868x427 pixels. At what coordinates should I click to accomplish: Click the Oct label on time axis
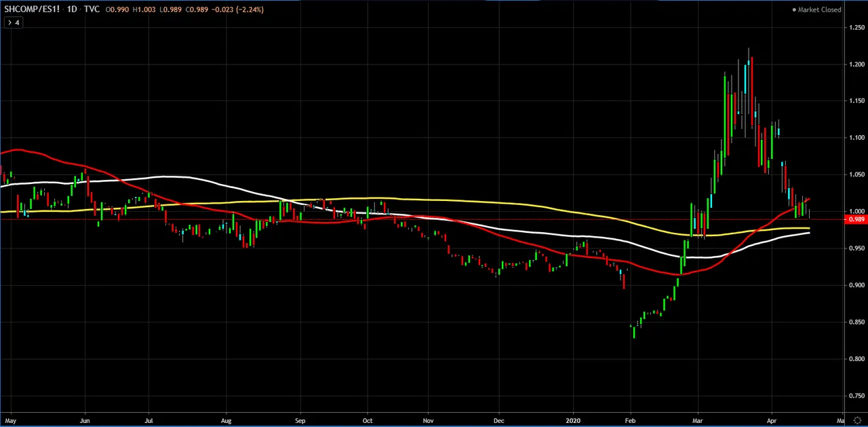[368, 421]
